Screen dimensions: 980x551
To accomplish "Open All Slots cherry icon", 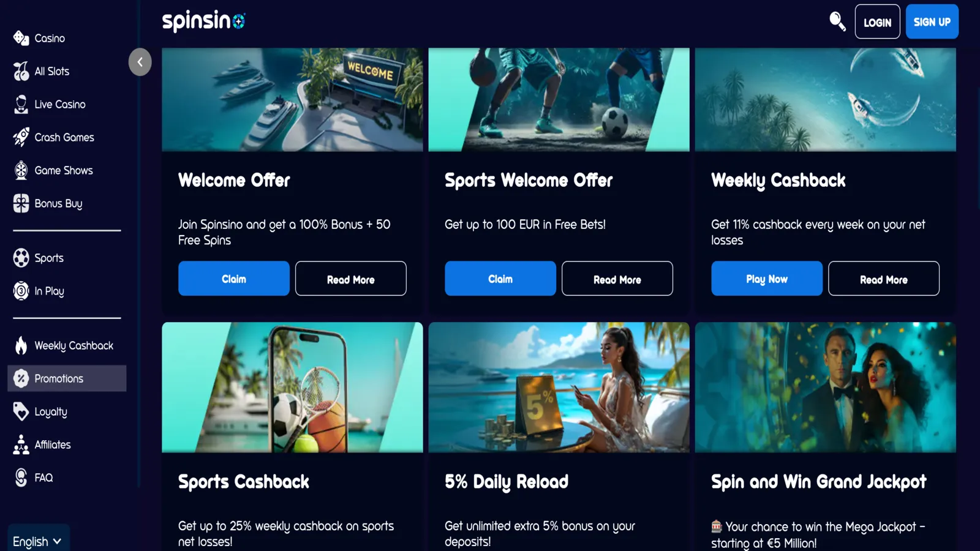I will pyautogui.click(x=21, y=71).
